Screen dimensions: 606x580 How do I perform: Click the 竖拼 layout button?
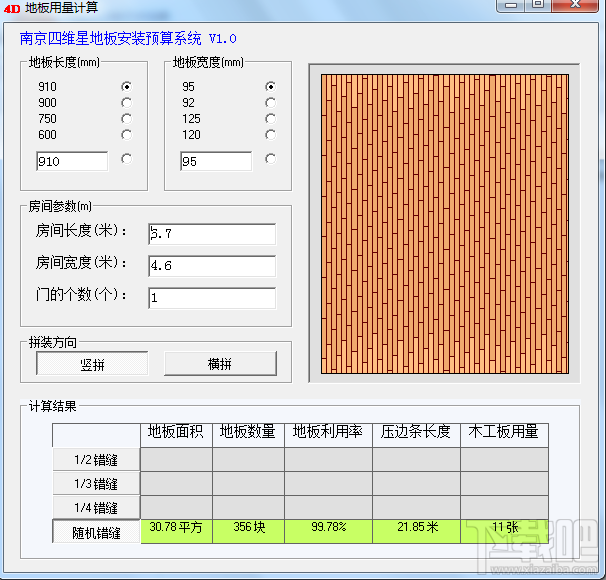(x=92, y=363)
